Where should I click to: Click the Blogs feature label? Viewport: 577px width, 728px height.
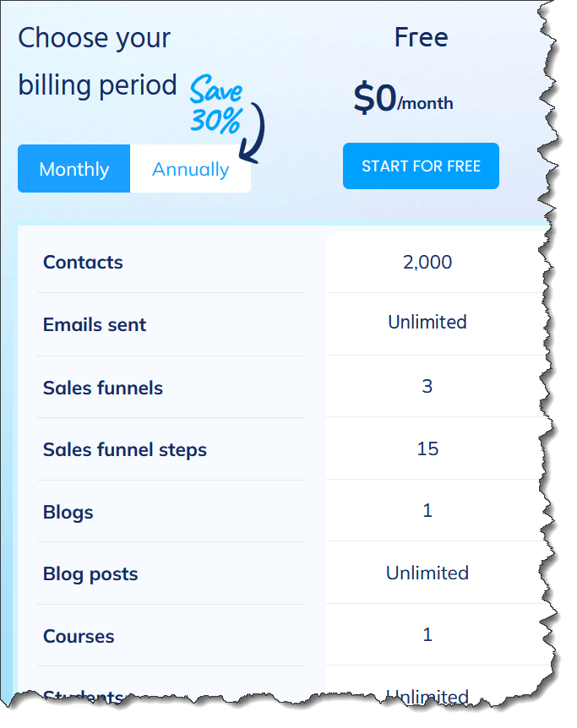tap(68, 512)
